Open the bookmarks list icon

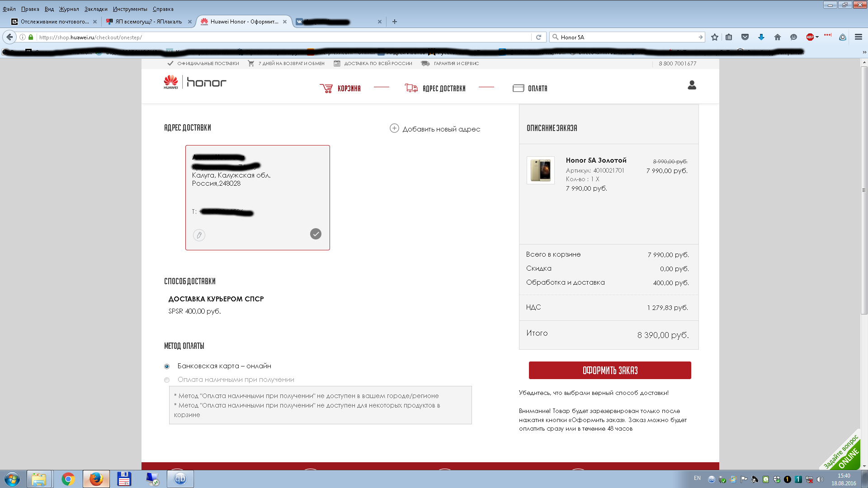(x=729, y=37)
